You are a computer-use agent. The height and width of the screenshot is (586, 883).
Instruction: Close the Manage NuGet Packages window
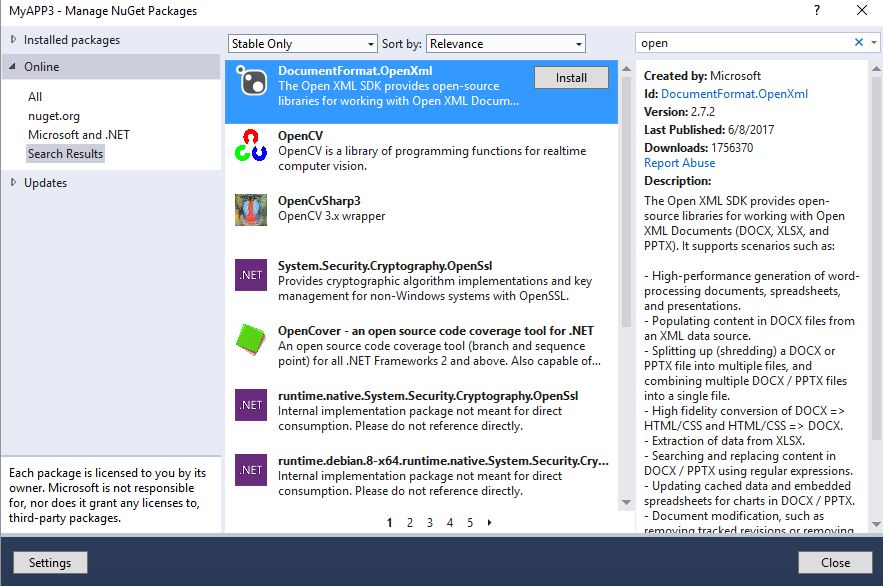click(x=862, y=10)
